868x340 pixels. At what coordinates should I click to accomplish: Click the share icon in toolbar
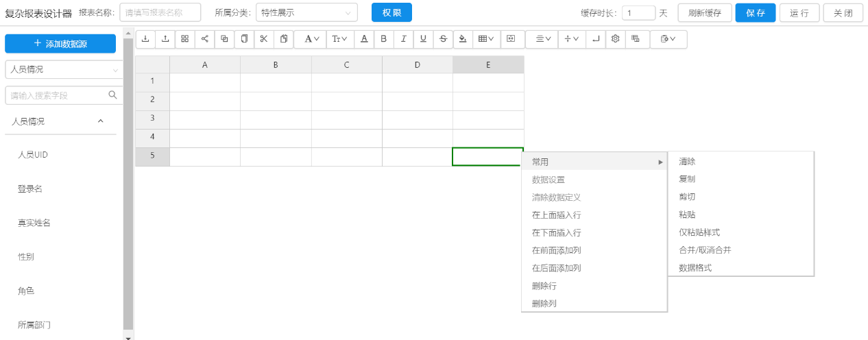pyautogui.click(x=204, y=39)
